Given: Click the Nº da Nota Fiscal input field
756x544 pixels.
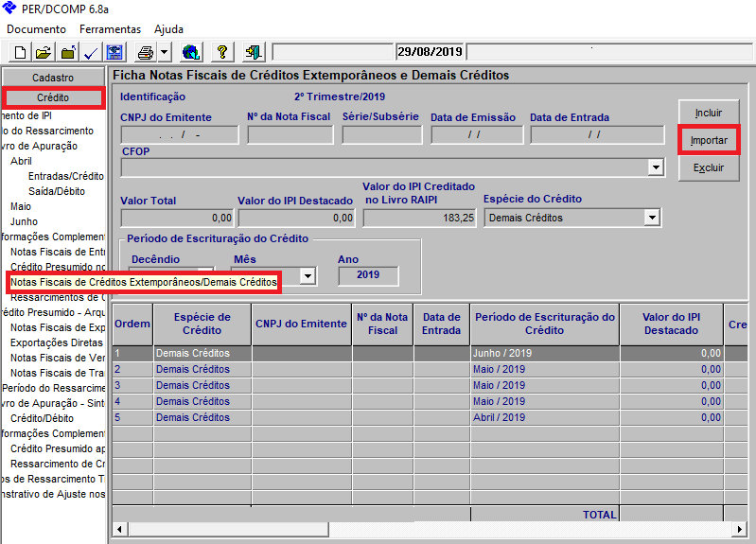Looking at the screenshot, I should pos(290,134).
